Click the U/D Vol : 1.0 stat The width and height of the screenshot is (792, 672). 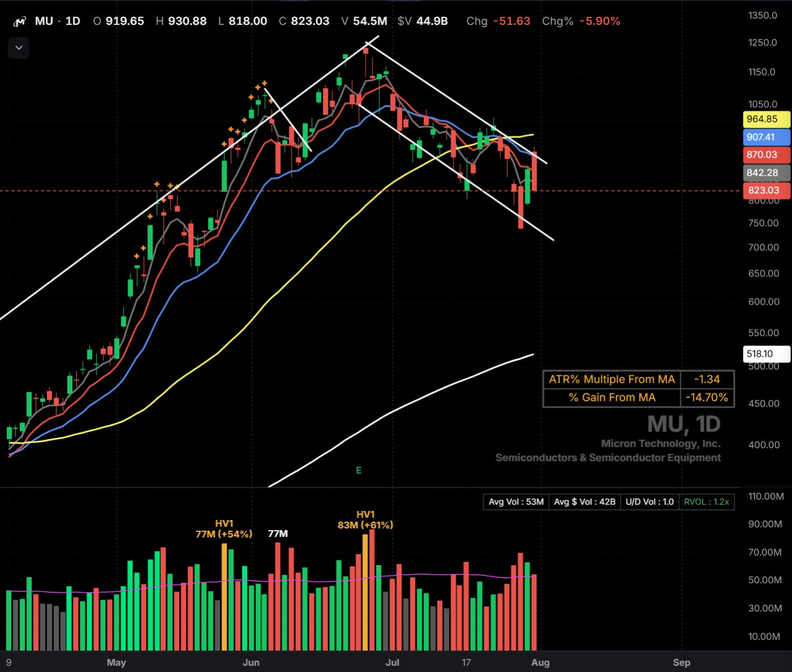pos(650,502)
